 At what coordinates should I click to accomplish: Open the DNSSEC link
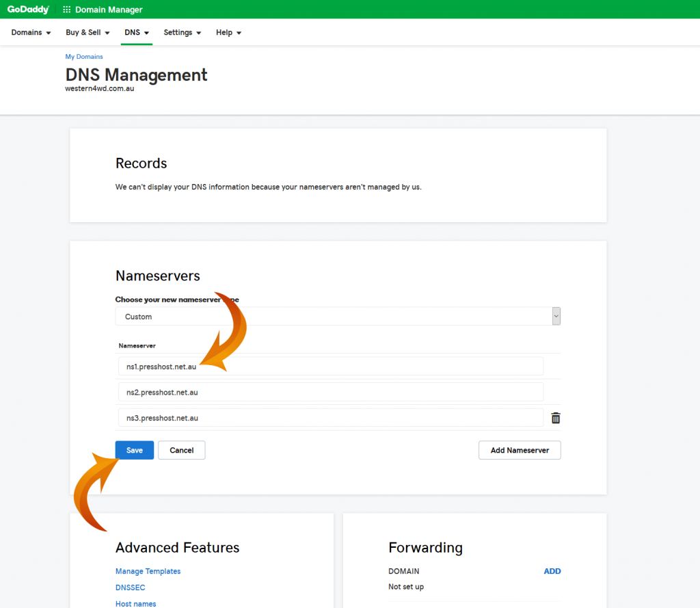point(131,587)
